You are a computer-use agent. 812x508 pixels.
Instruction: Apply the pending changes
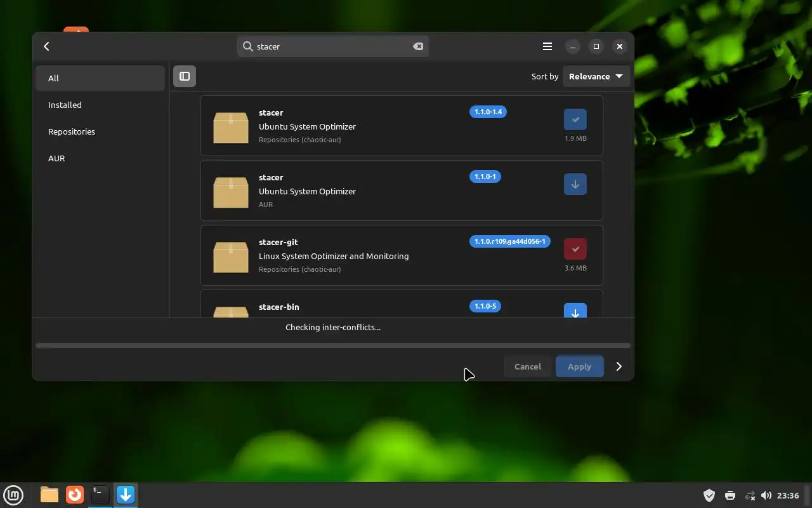579,366
